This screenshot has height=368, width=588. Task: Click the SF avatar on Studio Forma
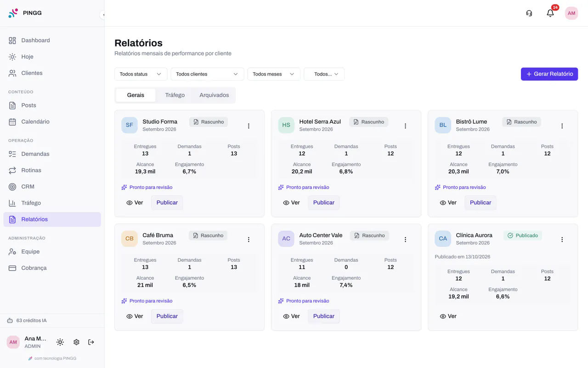click(x=130, y=125)
